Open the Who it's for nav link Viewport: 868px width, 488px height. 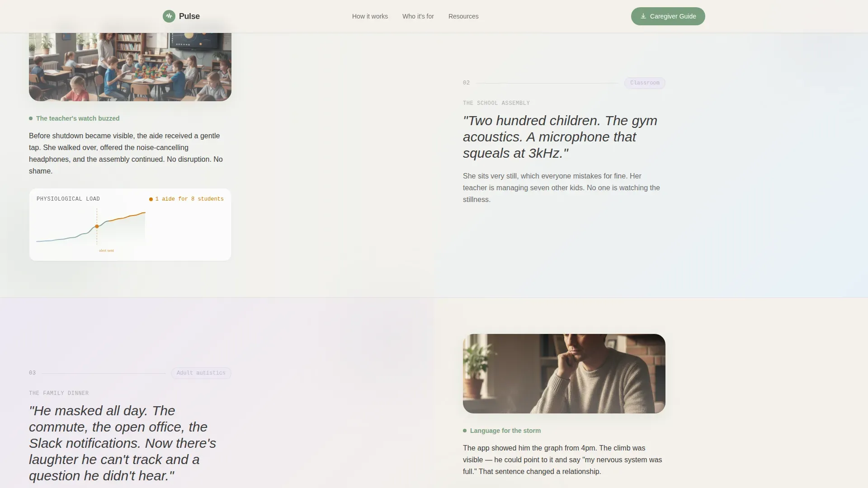point(418,16)
